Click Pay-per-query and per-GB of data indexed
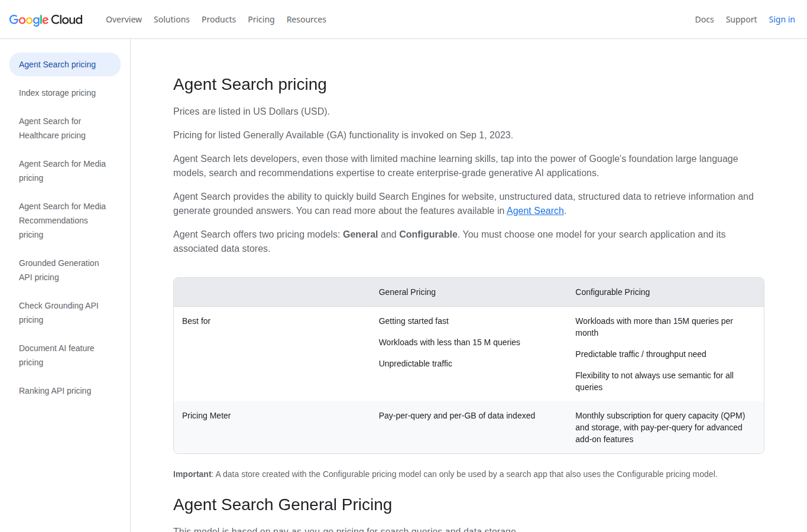Viewport: 807px width, 532px height. point(457,416)
